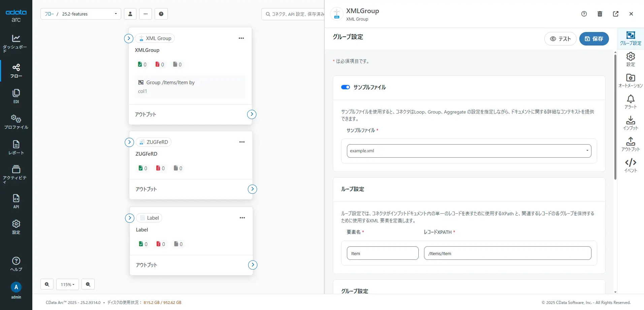Switch to the グループ設定 group settings tab
This screenshot has height=310, width=644.
pyautogui.click(x=631, y=39)
